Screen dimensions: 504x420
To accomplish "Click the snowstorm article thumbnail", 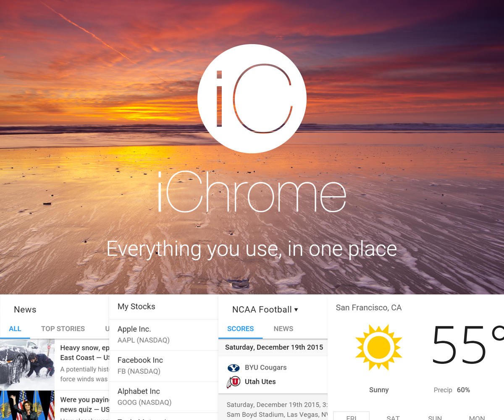I will [x=27, y=365].
